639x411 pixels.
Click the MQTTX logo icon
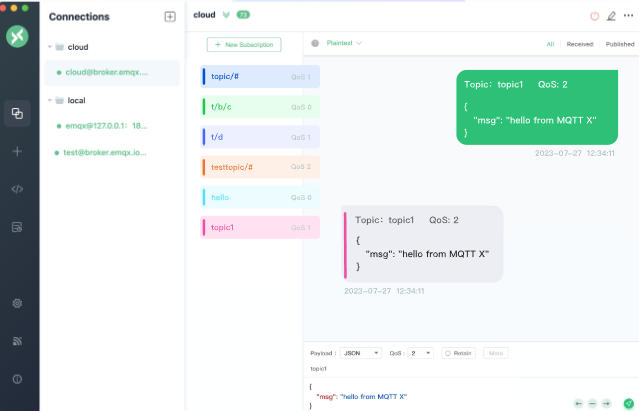click(17, 36)
